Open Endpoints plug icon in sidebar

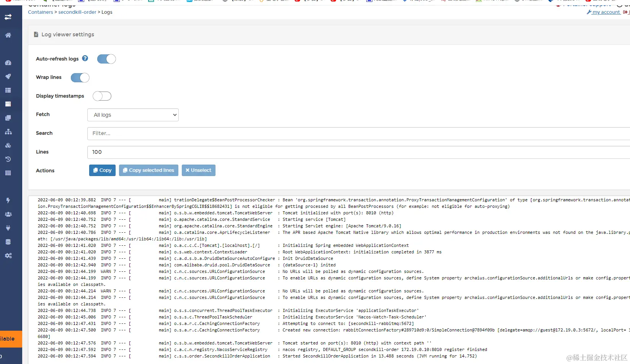pyautogui.click(x=8, y=228)
